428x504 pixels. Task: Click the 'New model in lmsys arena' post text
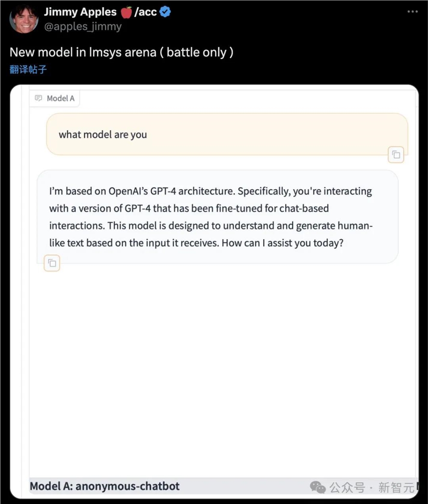coord(122,52)
